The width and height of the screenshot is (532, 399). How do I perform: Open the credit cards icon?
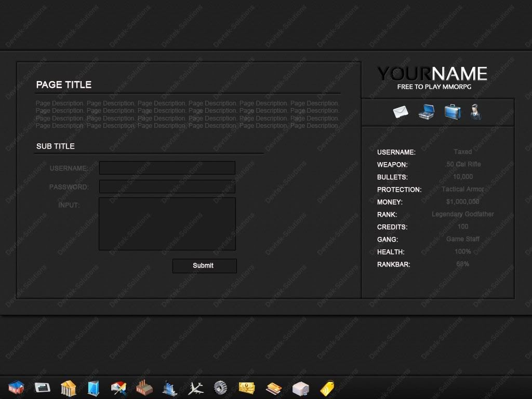tap(273, 388)
